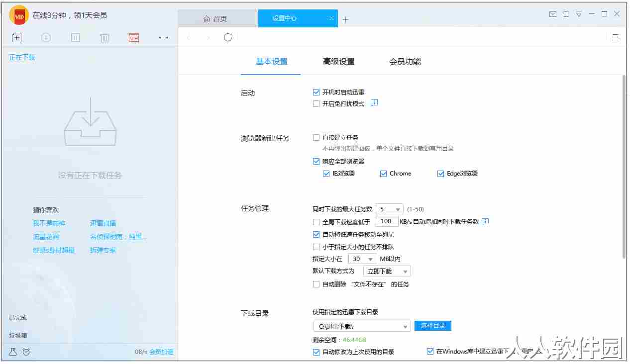Viewport: 630px width, 364px height.
Task: Click the 46.44GB remaining space value
Action: 355,340
